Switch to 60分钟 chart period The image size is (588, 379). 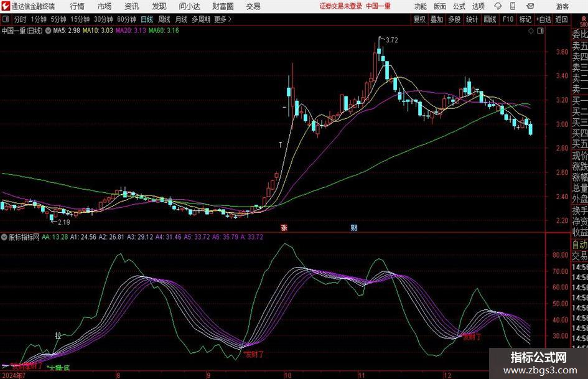pyautogui.click(x=127, y=19)
